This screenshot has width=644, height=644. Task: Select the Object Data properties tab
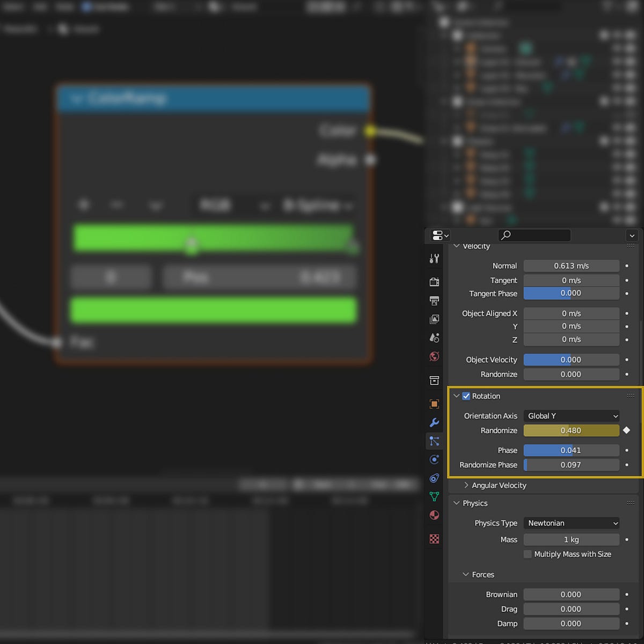[x=434, y=497]
